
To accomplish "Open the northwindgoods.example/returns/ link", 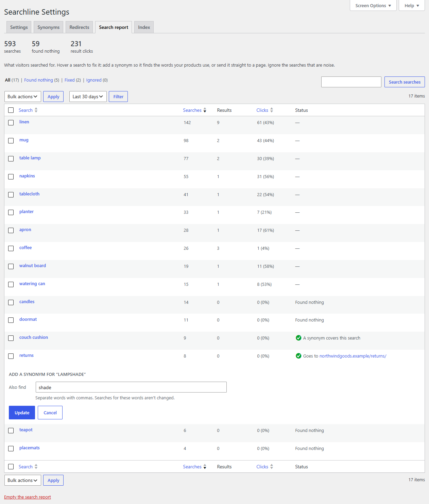I will coord(353,356).
